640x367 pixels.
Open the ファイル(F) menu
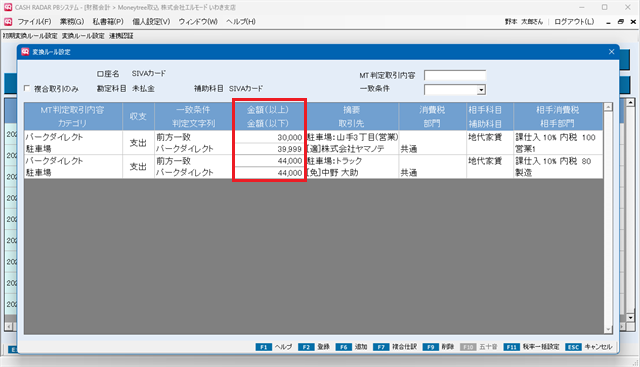pyautogui.click(x=34, y=22)
